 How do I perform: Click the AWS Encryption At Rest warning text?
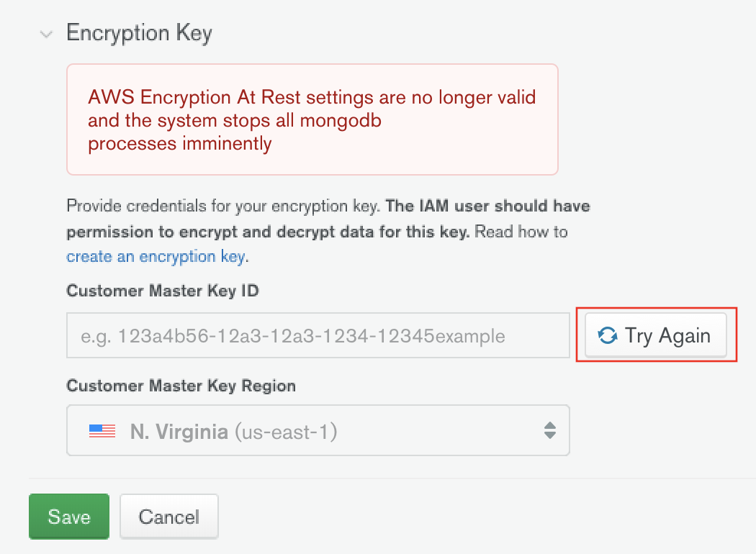pyautogui.click(x=311, y=97)
